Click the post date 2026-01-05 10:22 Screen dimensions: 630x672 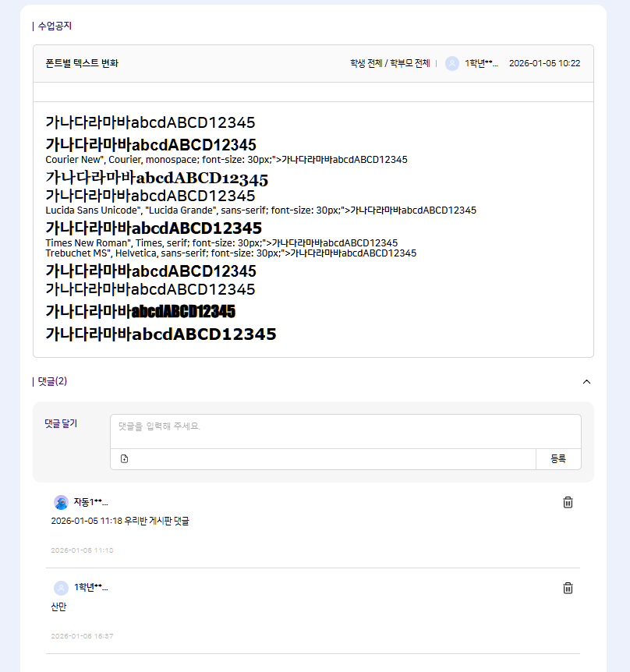click(544, 64)
